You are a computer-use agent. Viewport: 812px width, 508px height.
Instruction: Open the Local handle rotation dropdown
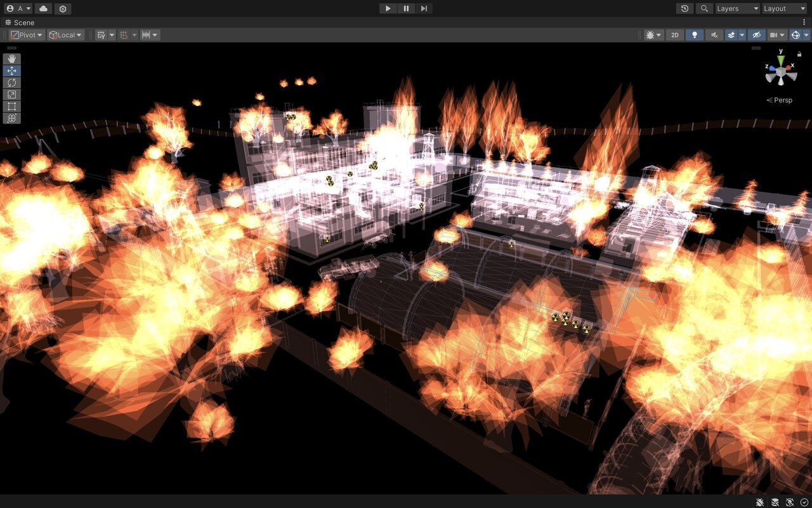pos(66,35)
